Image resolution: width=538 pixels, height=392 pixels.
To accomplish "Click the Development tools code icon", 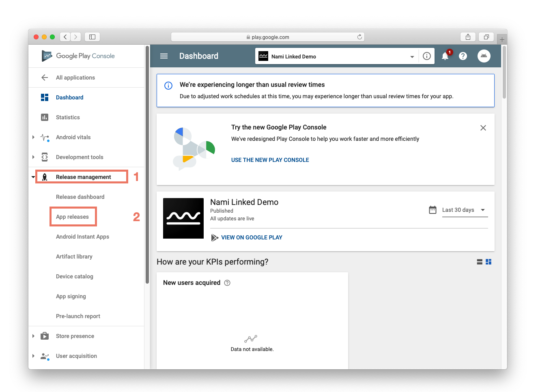I will 45,157.
